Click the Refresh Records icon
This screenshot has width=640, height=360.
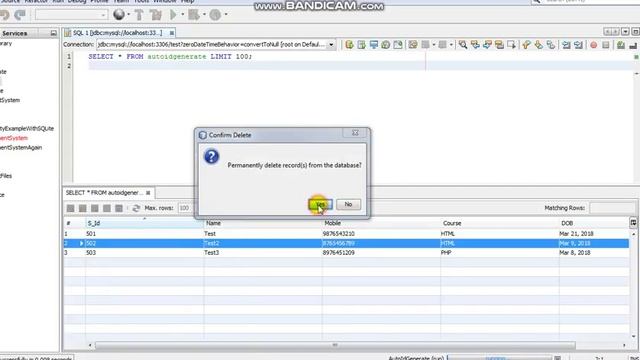pyautogui.click(x=136, y=208)
